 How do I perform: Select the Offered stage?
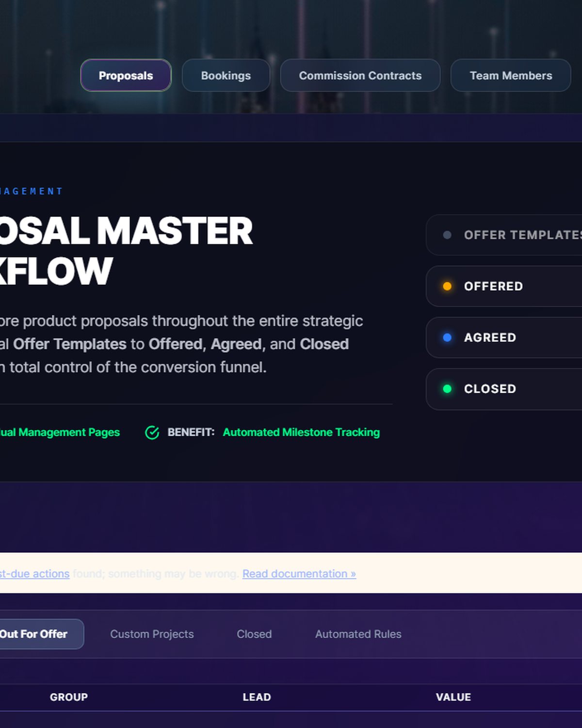(x=504, y=286)
